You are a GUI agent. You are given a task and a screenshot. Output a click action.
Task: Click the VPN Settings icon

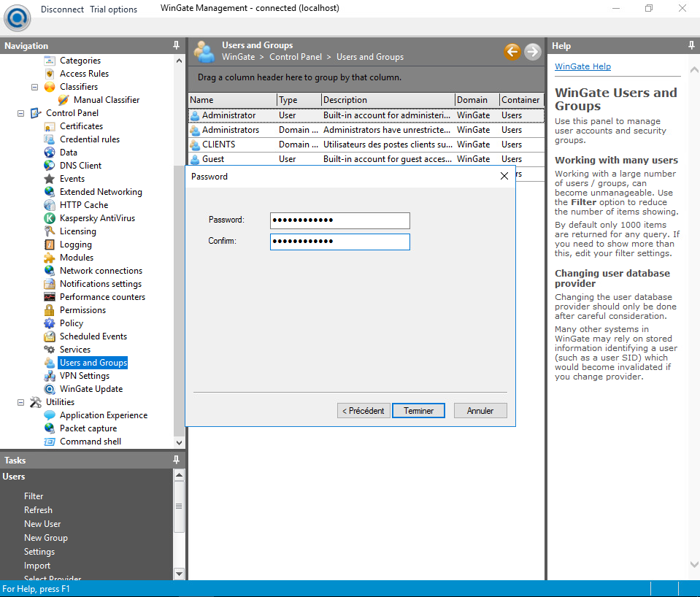50,376
